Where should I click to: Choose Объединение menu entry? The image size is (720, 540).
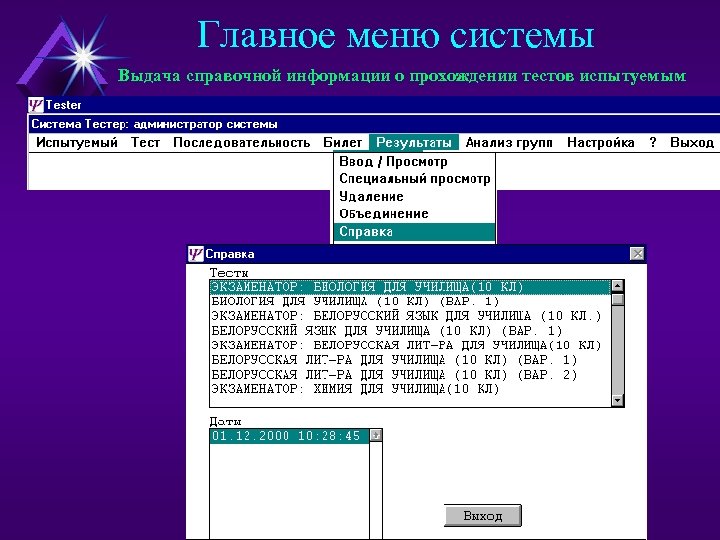tap(415, 214)
